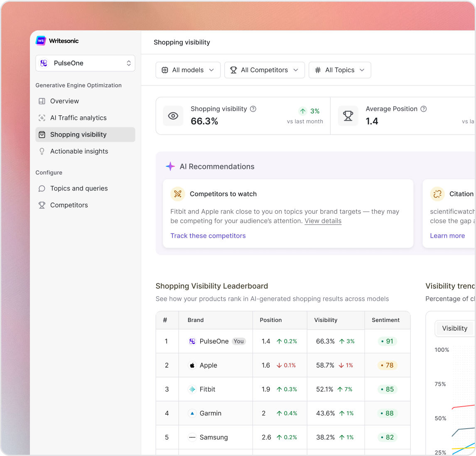
Task: Click the 66.3% shopping visibility value in summary card
Action: [204, 121]
